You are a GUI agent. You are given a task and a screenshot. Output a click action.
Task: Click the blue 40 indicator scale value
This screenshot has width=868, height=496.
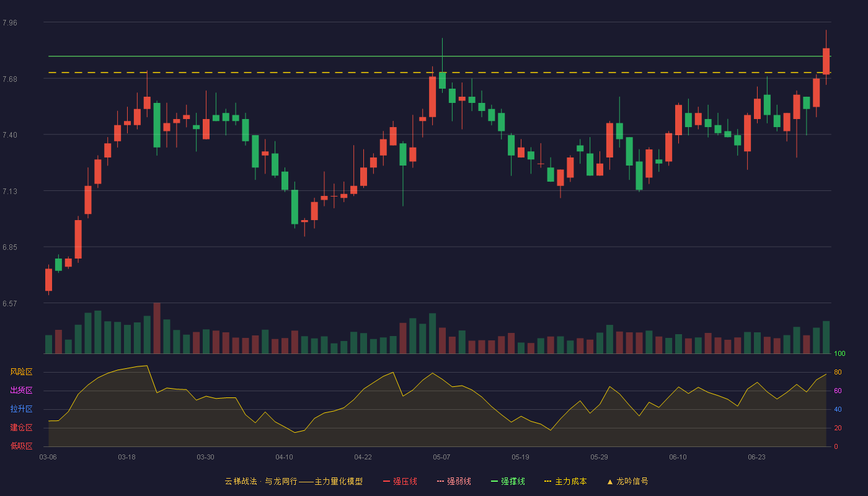click(838, 409)
